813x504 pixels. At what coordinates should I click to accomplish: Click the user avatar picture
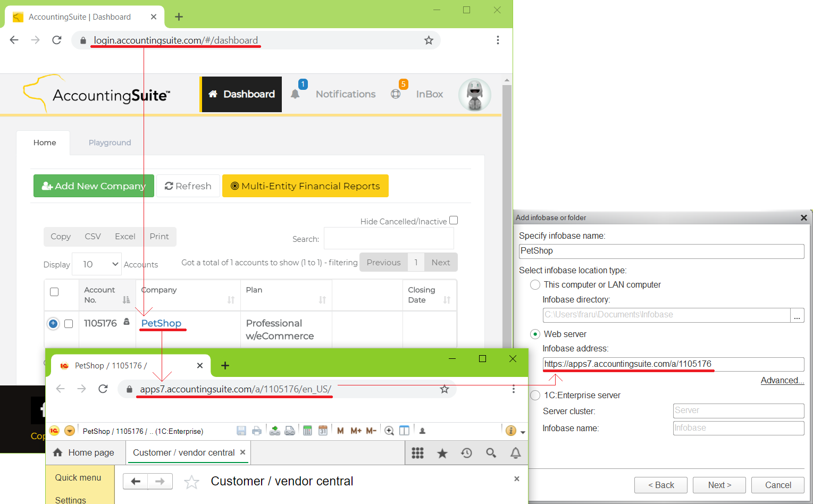[475, 95]
